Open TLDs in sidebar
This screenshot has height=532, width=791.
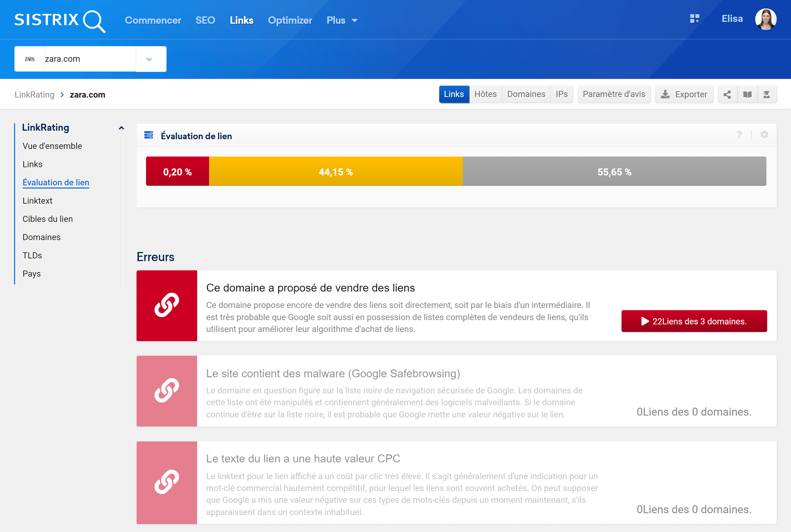point(32,255)
